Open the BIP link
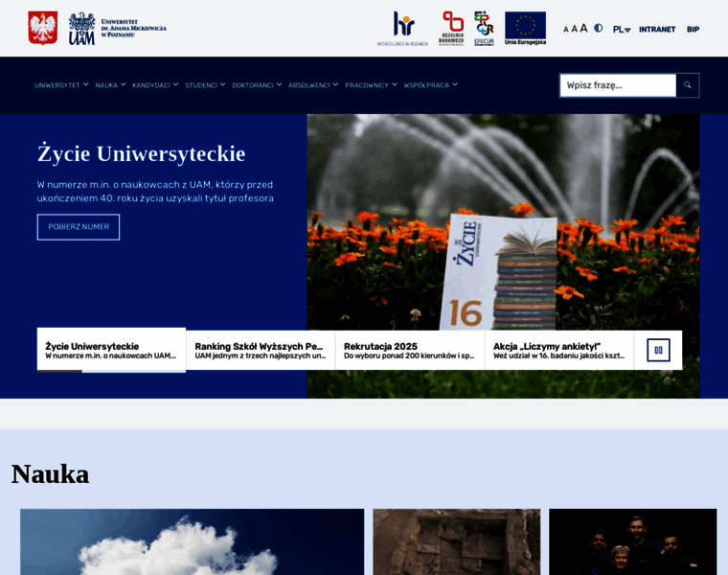The height and width of the screenshot is (575, 728). 693,30
